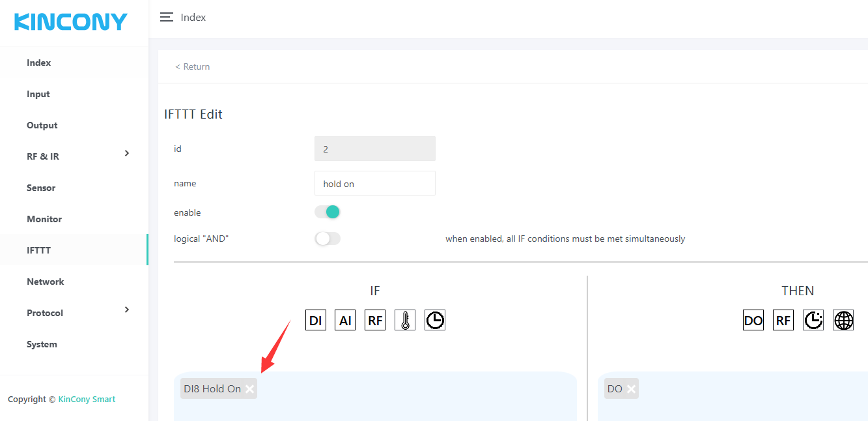Expand the RF & IR submenu

click(127, 154)
